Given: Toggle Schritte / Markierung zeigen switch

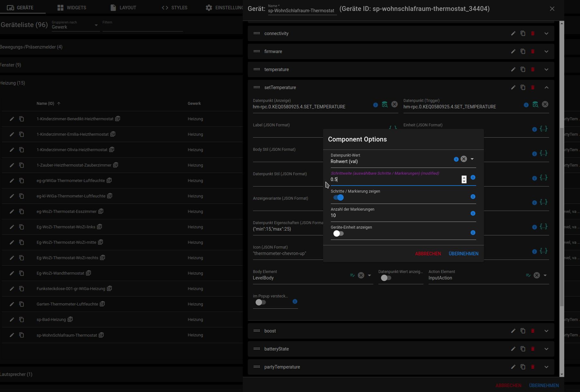Looking at the screenshot, I should pos(339,198).
